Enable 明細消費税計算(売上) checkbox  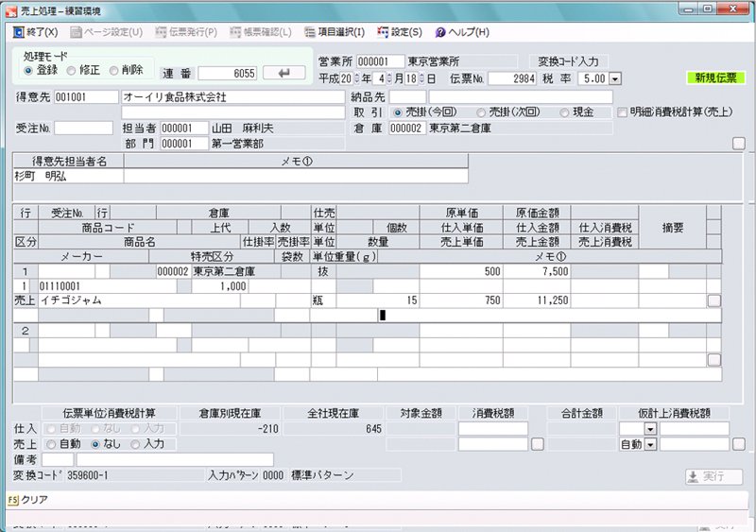(623, 112)
